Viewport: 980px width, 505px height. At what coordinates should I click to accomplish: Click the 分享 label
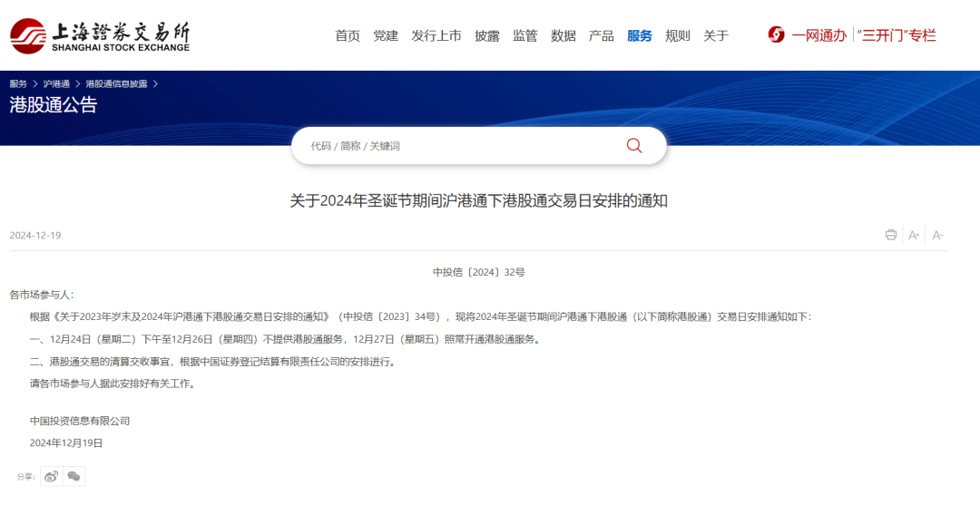(25, 477)
